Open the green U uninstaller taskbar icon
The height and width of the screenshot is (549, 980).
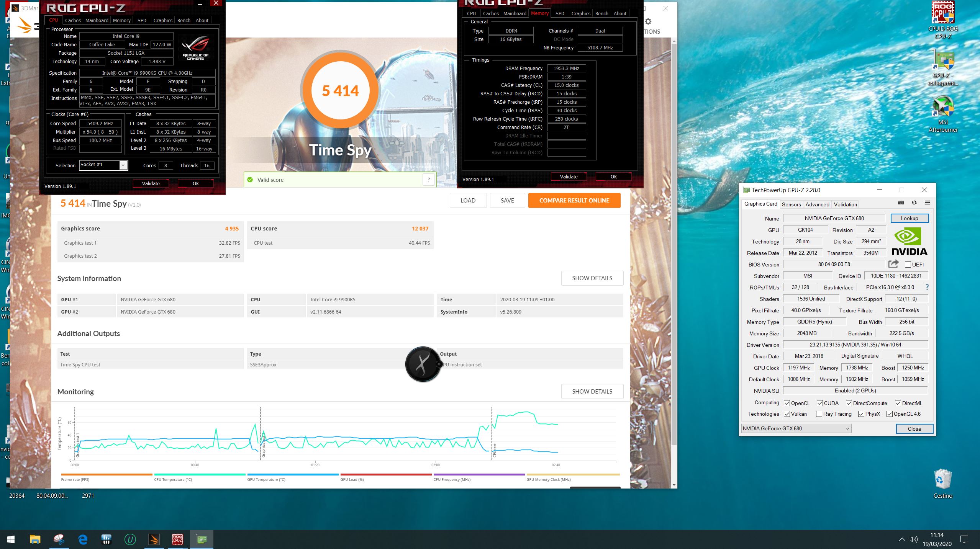pos(130,539)
